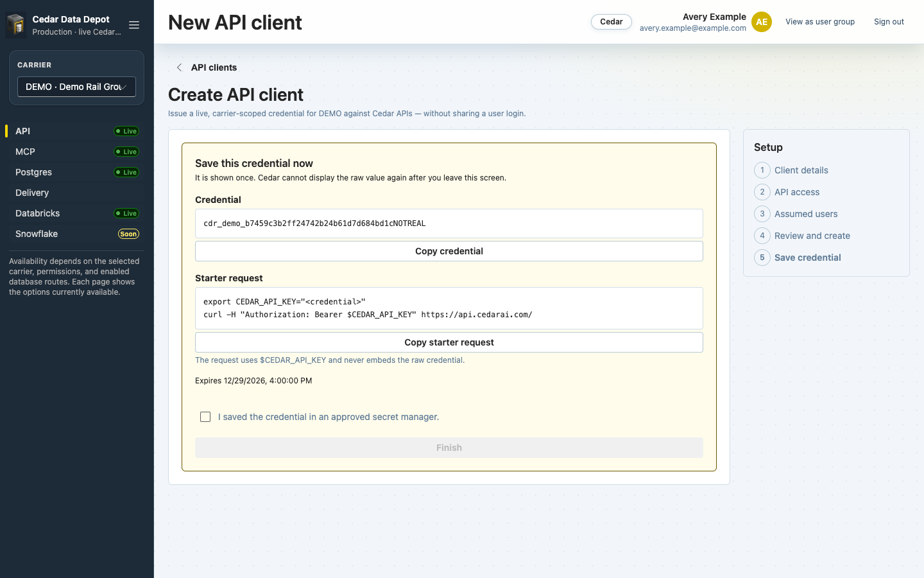Click the credential value field
The height and width of the screenshot is (578, 924).
449,223
